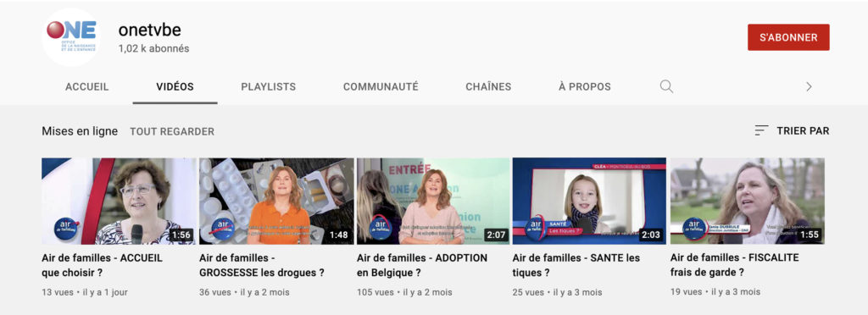The width and height of the screenshot is (868, 315).
Task: Click the ONE channel avatar logo
Action: click(71, 37)
